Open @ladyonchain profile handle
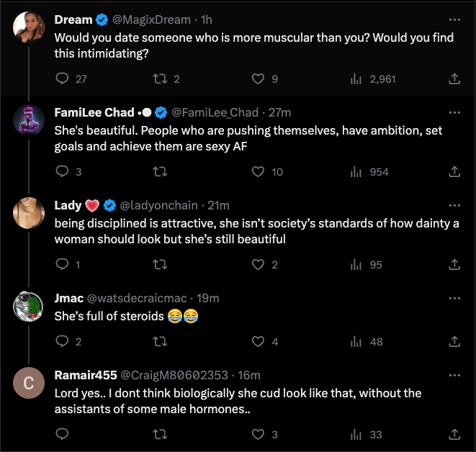 (158, 205)
